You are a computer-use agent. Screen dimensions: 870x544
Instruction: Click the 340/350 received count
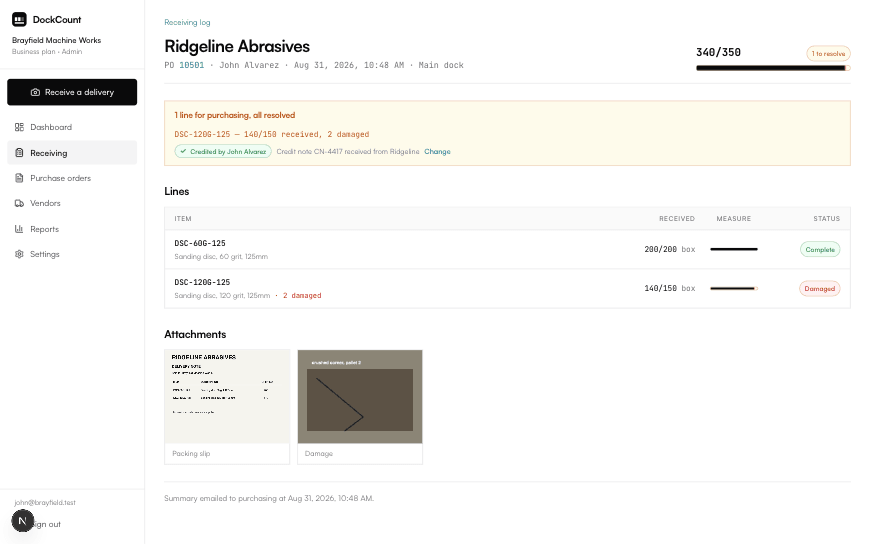(719, 52)
